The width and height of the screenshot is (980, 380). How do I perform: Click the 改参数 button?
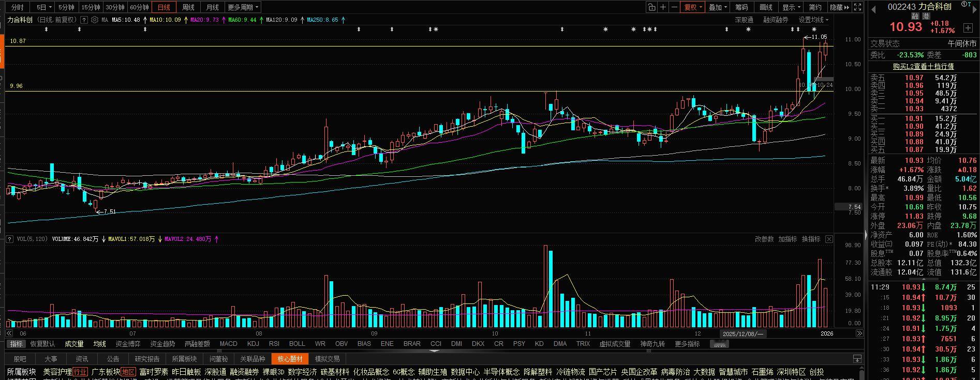tap(764, 239)
